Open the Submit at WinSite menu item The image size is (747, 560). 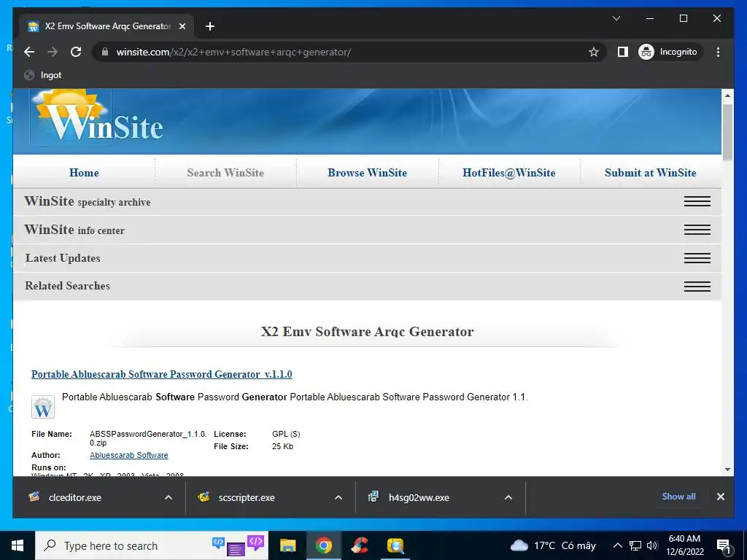click(650, 173)
